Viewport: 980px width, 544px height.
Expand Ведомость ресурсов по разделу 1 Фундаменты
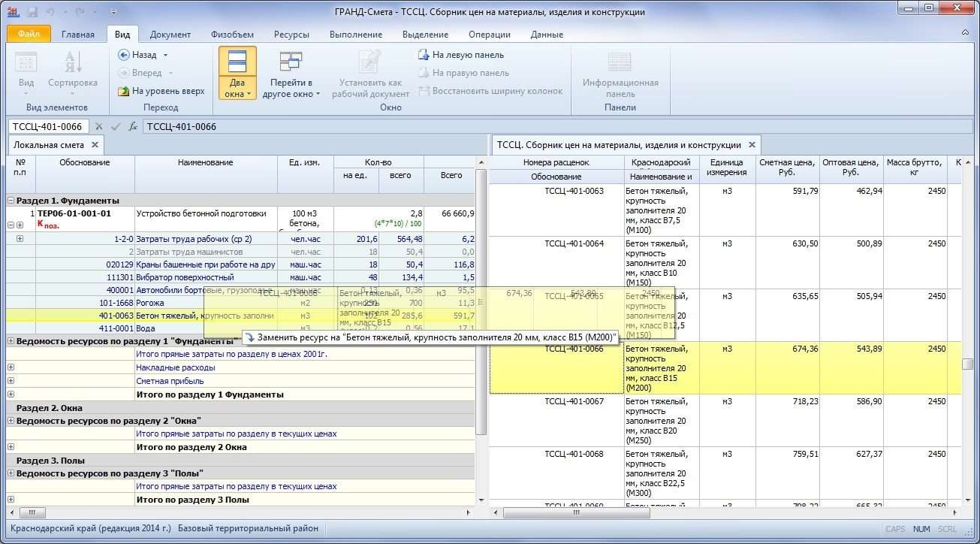tap(11, 341)
